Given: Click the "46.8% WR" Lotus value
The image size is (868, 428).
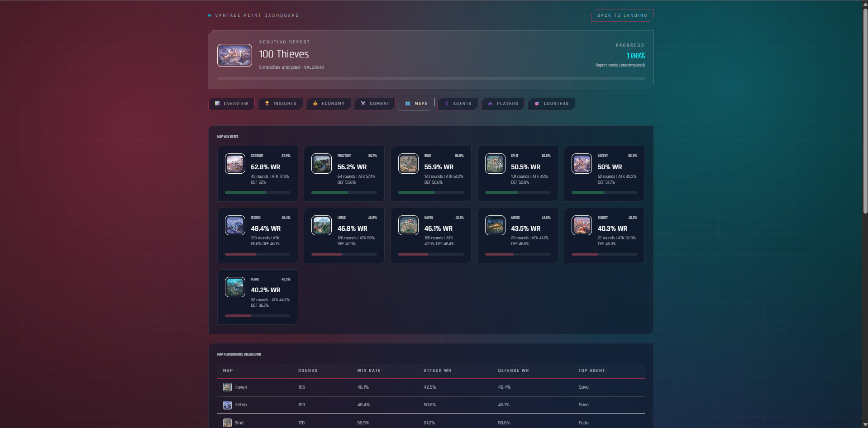Looking at the screenshot, I should tap(353, 228).
